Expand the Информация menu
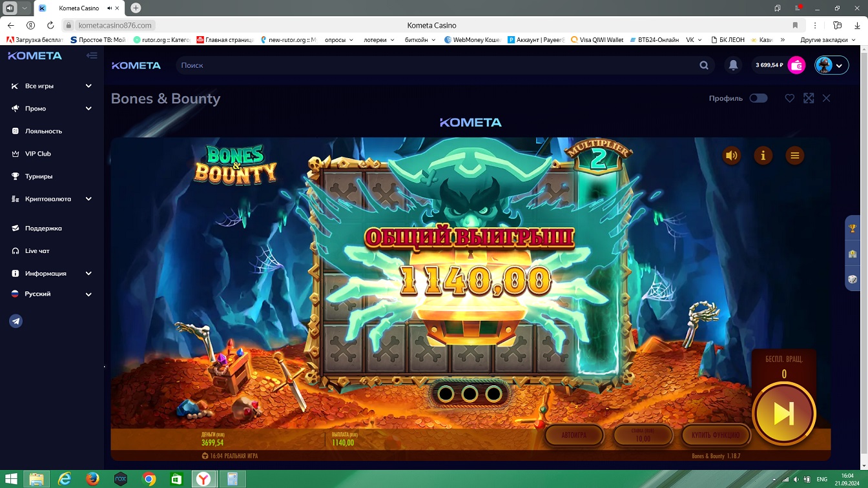This screenshot has width=868, height=488. (x=52, y=273)
